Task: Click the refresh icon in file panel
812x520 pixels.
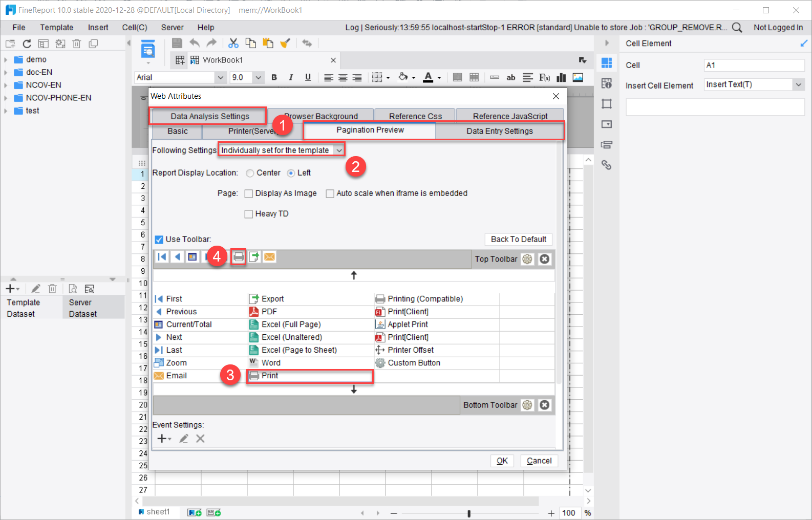Action: pos(27,44)
